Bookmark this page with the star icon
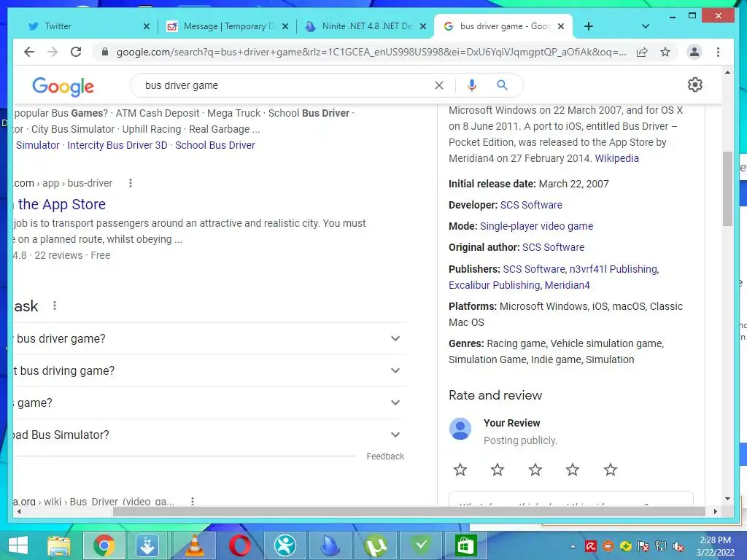 pos(665,52)
